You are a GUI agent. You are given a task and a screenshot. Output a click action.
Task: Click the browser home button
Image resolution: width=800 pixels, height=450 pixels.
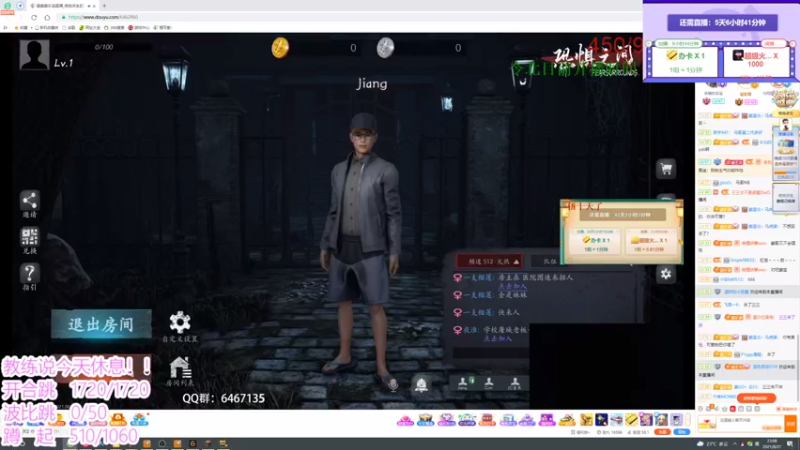point(47,17)
